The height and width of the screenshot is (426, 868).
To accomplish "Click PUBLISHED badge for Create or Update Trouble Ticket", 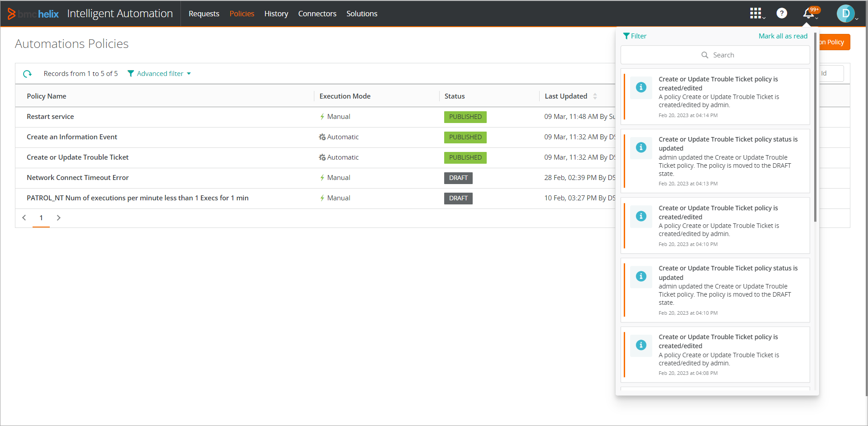I will 465,158.
